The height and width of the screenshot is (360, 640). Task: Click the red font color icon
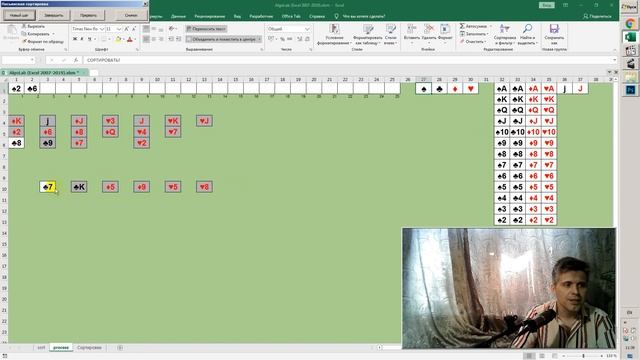130,39
